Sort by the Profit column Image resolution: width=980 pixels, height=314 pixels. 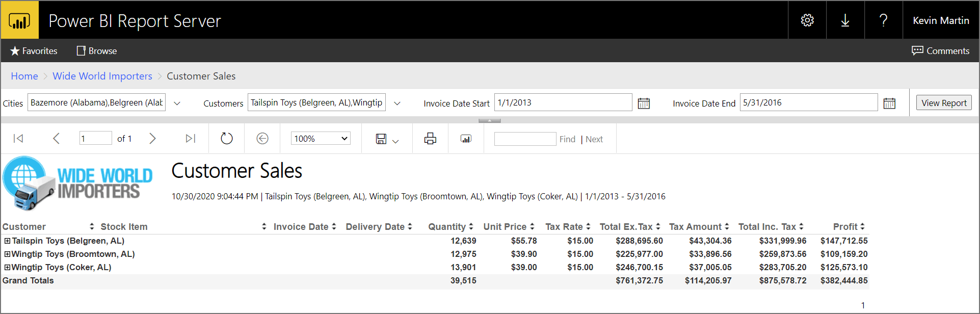point(862,226)
